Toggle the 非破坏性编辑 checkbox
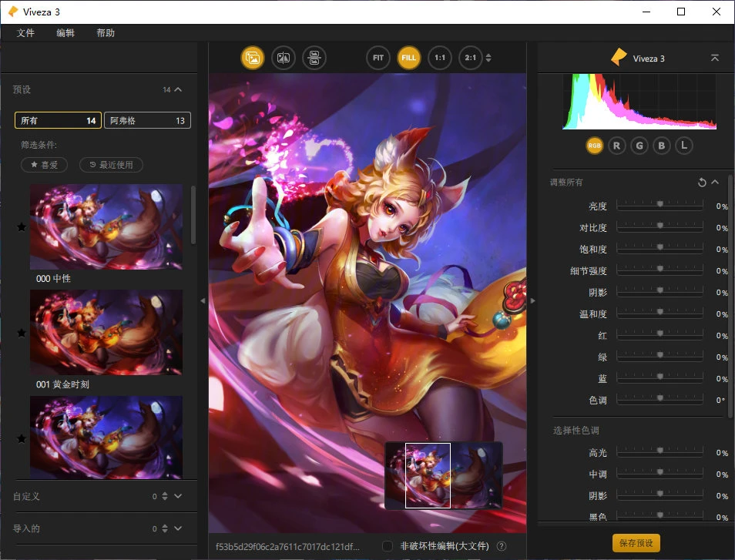735x560 pixels. tap(387, 546)
